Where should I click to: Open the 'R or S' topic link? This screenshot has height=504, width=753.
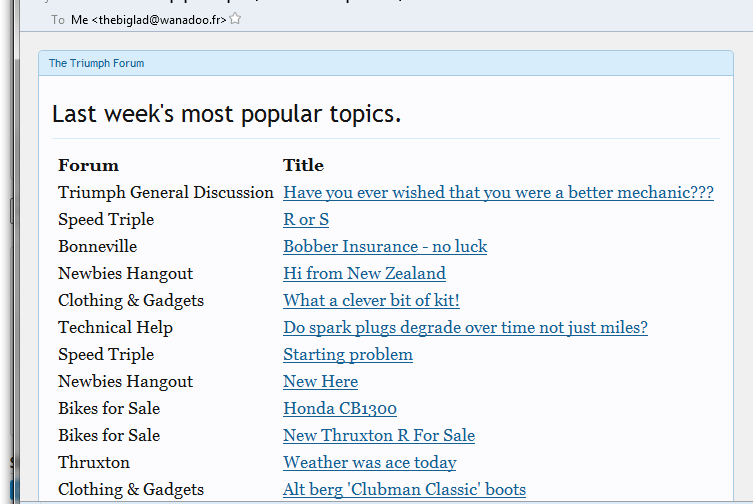tap(305, 220)
